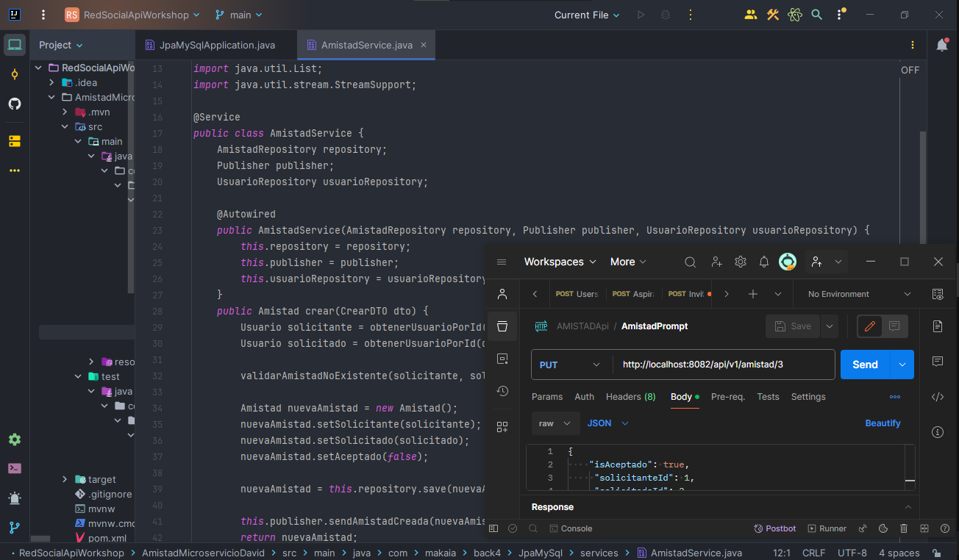Image resolution: width=959 pixels, height=560 pixels.
Task: Open the IntelliJ Notifications bell
Action: click(941, 46)
